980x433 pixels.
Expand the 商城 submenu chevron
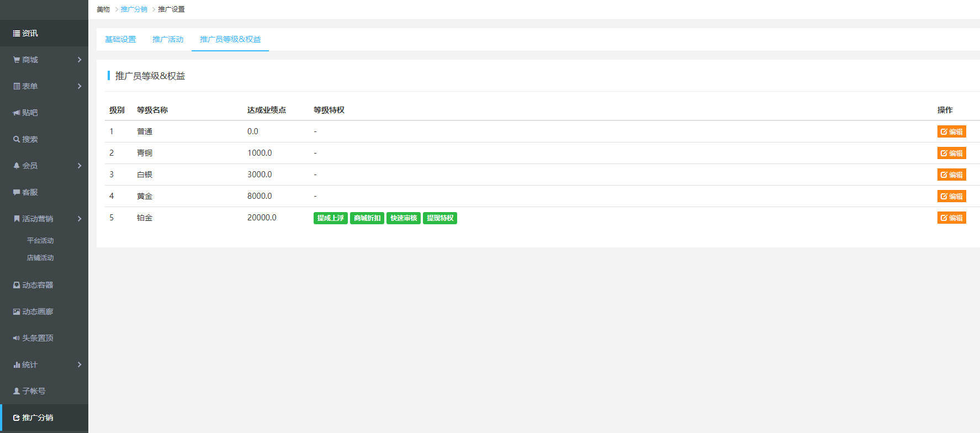coord(80,60)
